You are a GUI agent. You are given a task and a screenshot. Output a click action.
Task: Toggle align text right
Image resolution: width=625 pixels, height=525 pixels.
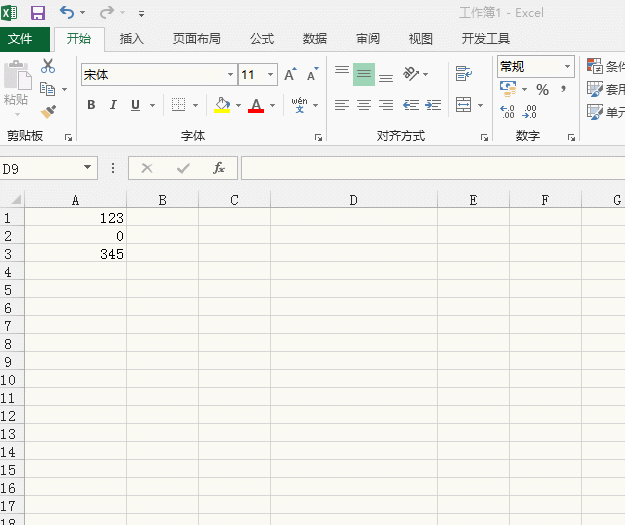click(386, 105)
